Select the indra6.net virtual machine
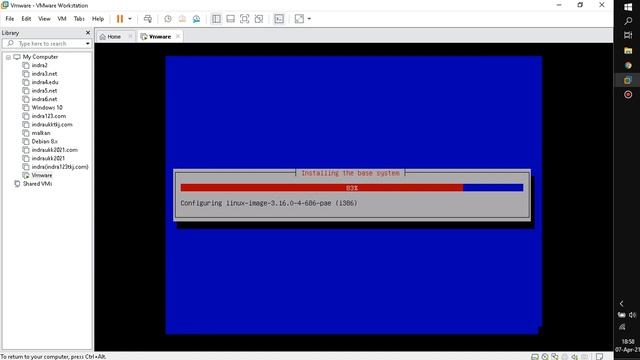640x360 pixels. [x=44, y=99]
